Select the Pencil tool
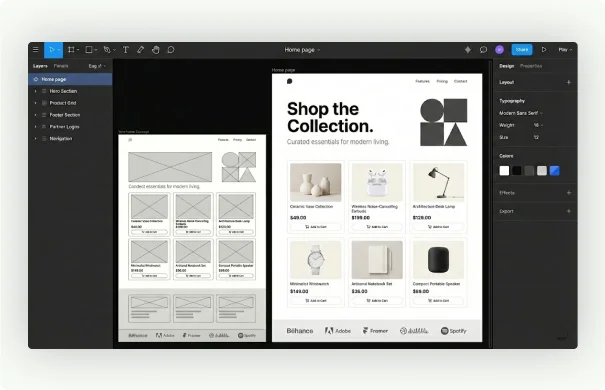The image size is (605, 390). [x=140, y=50]
